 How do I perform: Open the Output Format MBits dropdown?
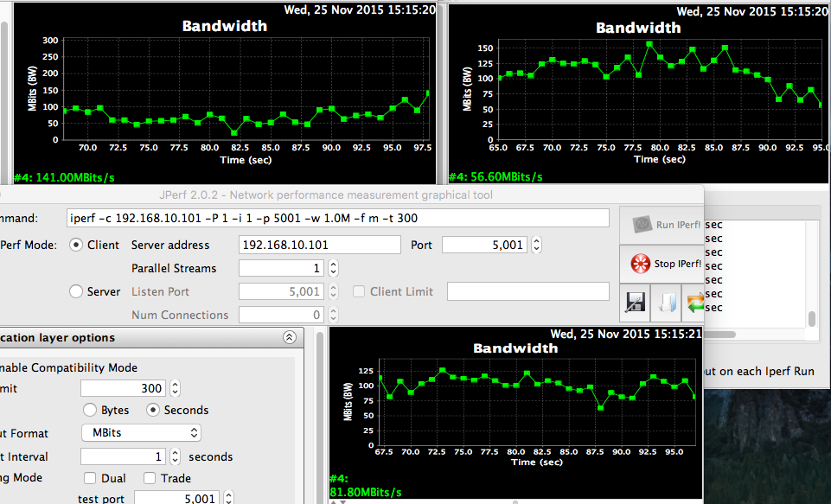[x=141, y=432]
